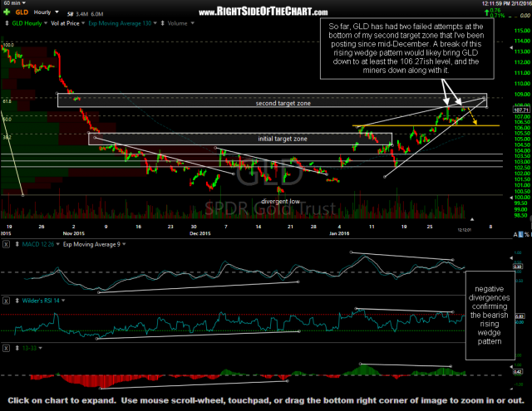Click the Jan 2016 date label
This screenshot has height=411, width=532.
tap(339, 233)
